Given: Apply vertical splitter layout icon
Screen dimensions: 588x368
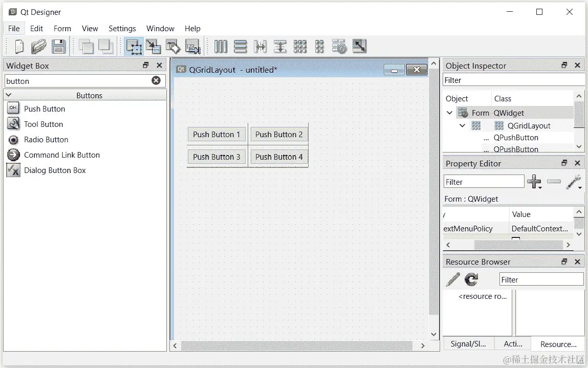Looking at the screenshot, I should (x=280, y=47).
